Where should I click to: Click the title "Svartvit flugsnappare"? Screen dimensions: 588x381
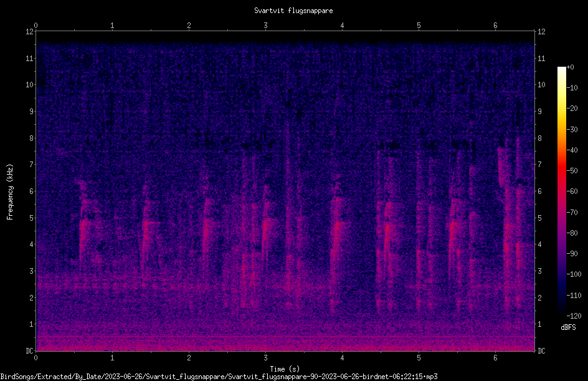(x=293, y=11)
